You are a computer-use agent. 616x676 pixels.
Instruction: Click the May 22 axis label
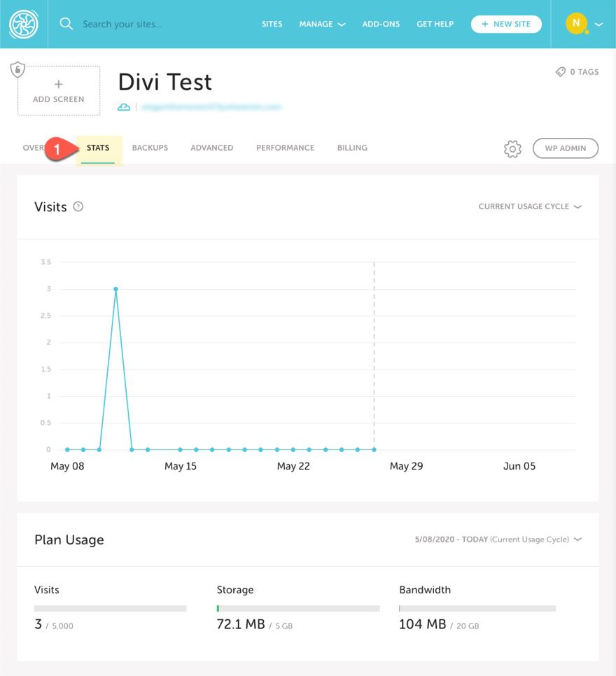click(x=293, y=466)
